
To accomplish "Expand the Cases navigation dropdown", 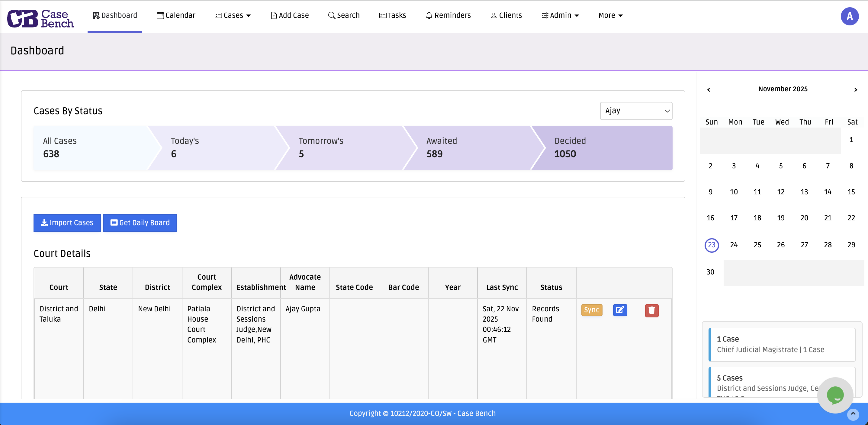I will (x=233, y=15).
